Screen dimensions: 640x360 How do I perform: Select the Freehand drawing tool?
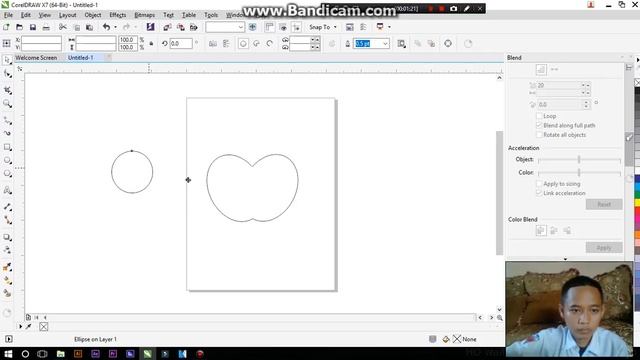click(7, 120)
